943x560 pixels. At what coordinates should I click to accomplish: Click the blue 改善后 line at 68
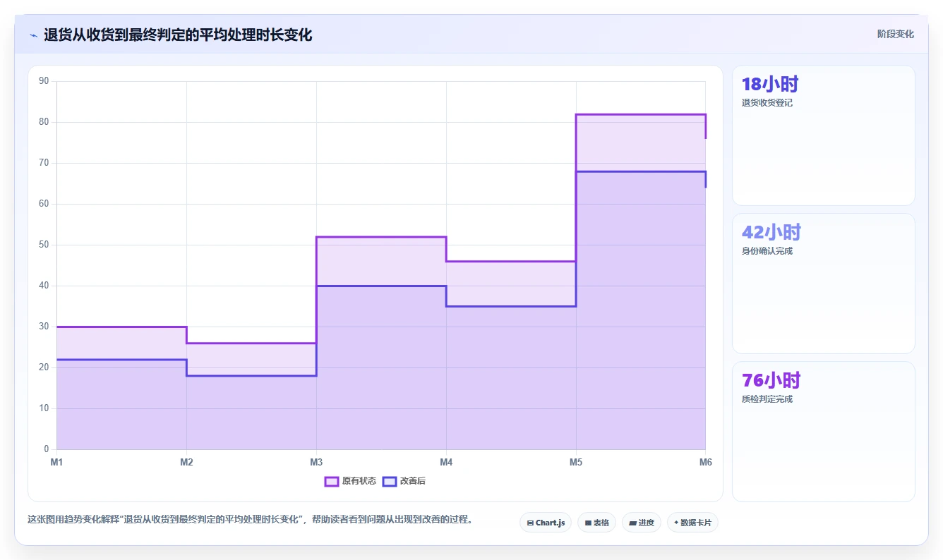(x=641, y=171)
